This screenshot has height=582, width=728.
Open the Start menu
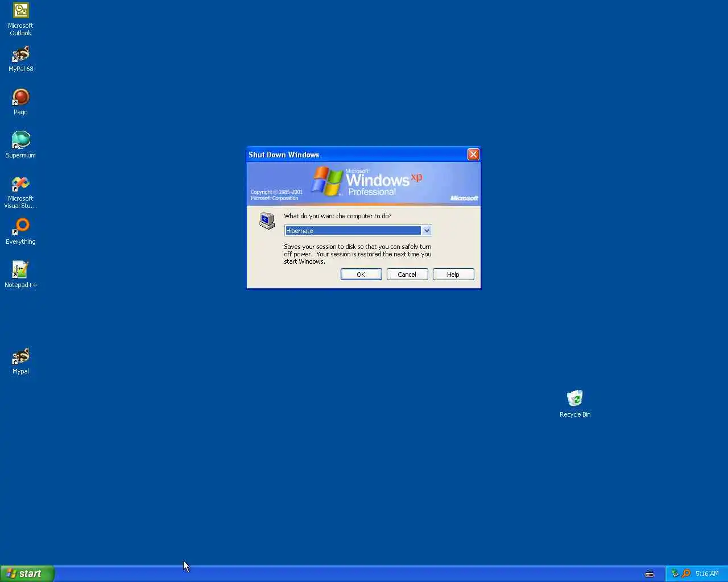pos(27,573)
